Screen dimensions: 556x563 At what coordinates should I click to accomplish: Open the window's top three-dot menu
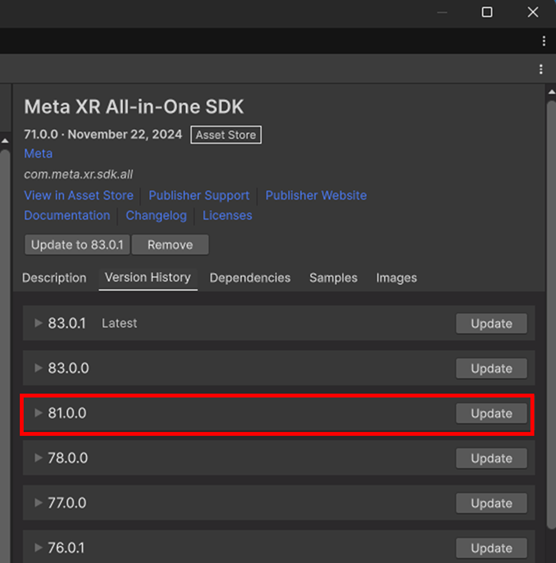pos(544,41)
